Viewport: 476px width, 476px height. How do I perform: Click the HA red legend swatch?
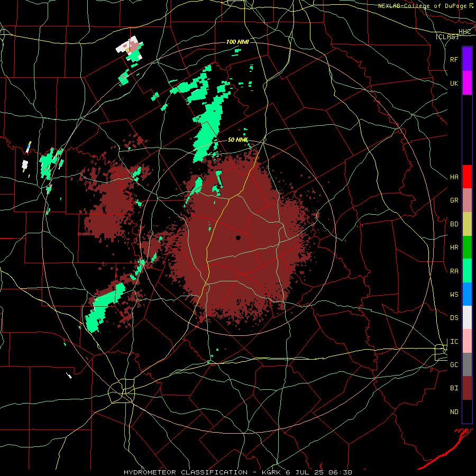tap(467, 177)
